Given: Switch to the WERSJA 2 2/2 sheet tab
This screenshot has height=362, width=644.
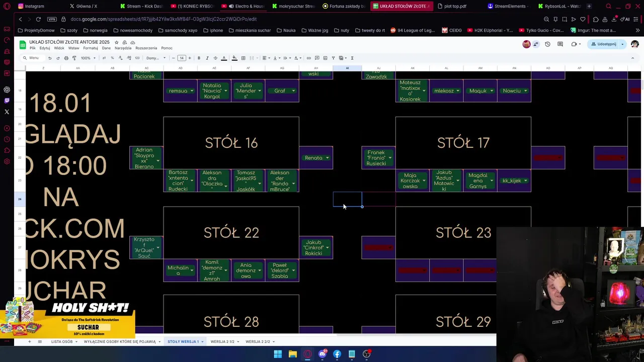Looking at the screenshot, I should click(x=258, y=342).
